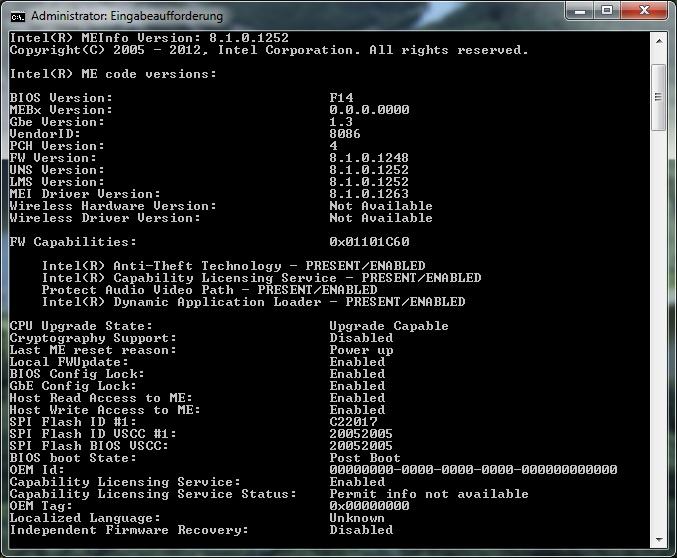Click the 'SPI Flash ID VSCC #1:' label

[x=93, y=434]
